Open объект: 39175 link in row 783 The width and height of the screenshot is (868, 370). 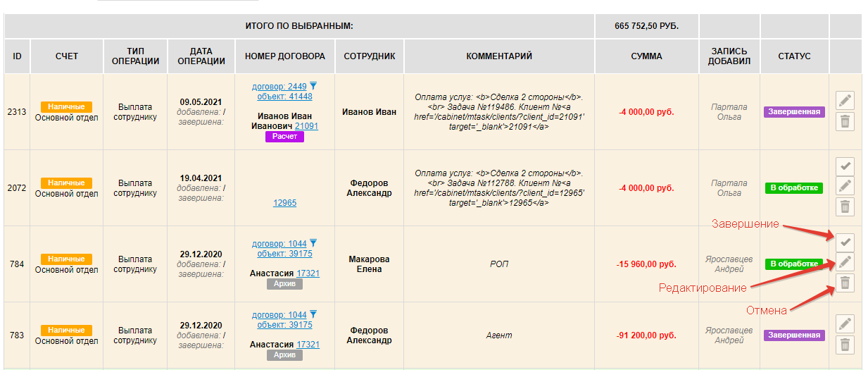(x=284, y=325)
